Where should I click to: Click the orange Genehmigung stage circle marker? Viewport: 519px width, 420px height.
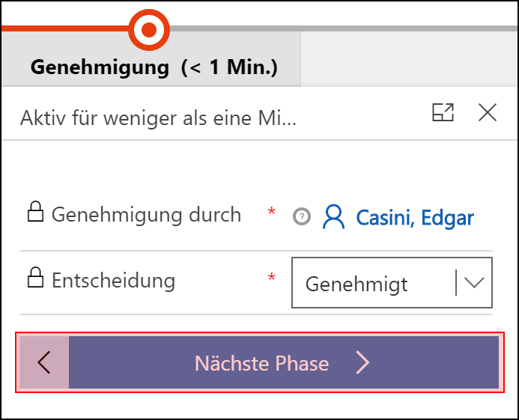tap(149, 29)
